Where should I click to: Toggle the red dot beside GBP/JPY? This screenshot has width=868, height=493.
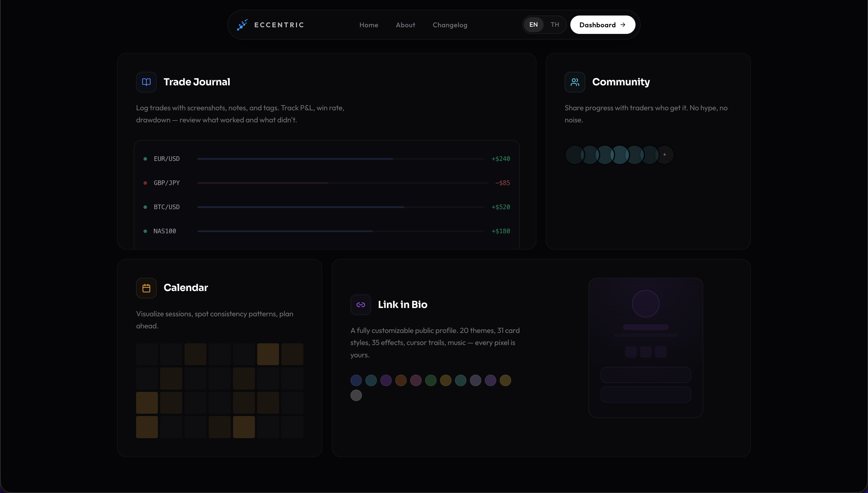coord(145,182)
